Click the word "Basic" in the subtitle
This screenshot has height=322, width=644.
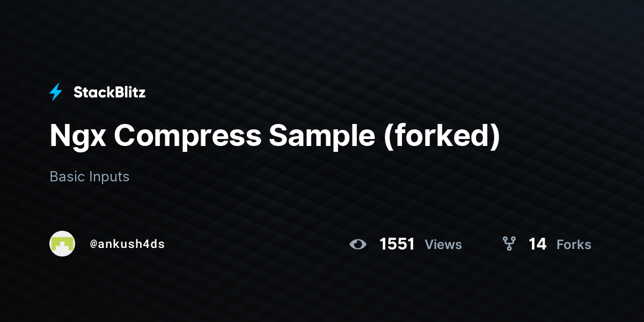tap(68, 177)
